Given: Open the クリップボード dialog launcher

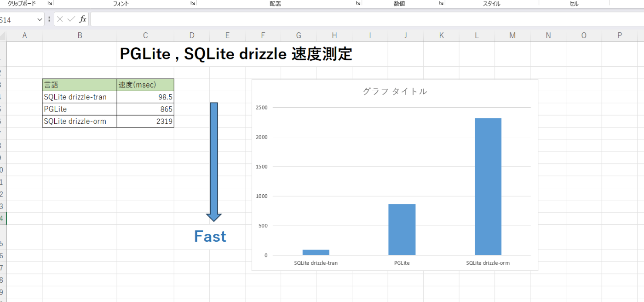Looking at the screenshot, I should point(50,3).
